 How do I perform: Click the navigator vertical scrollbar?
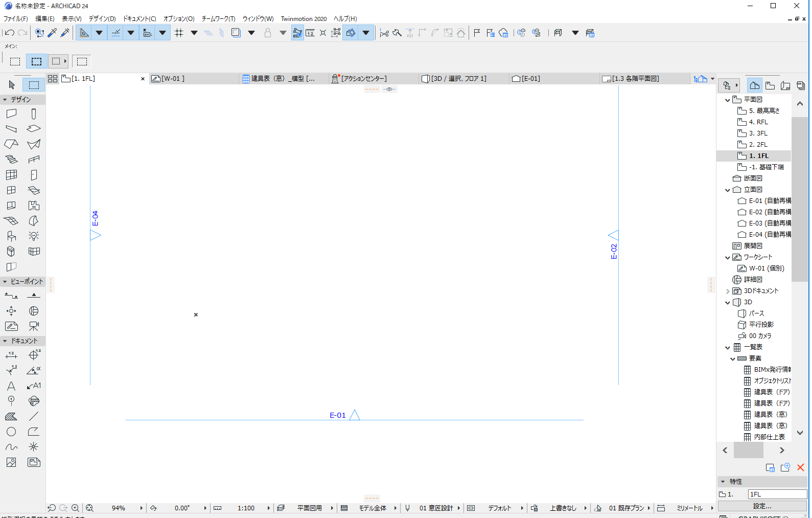[x=800, y=199]
